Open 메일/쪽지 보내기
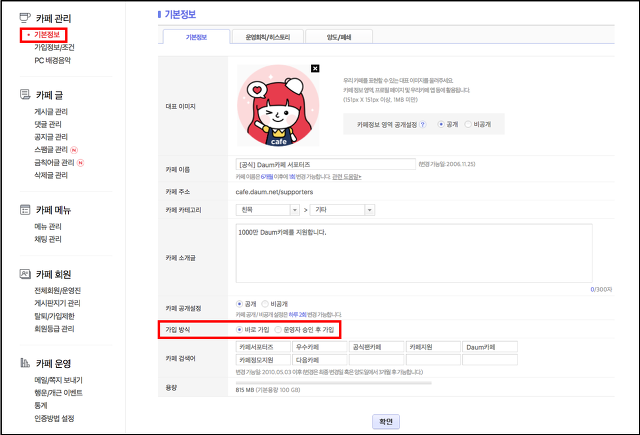This screenshot has width=640, height=435. pos(58,380)
